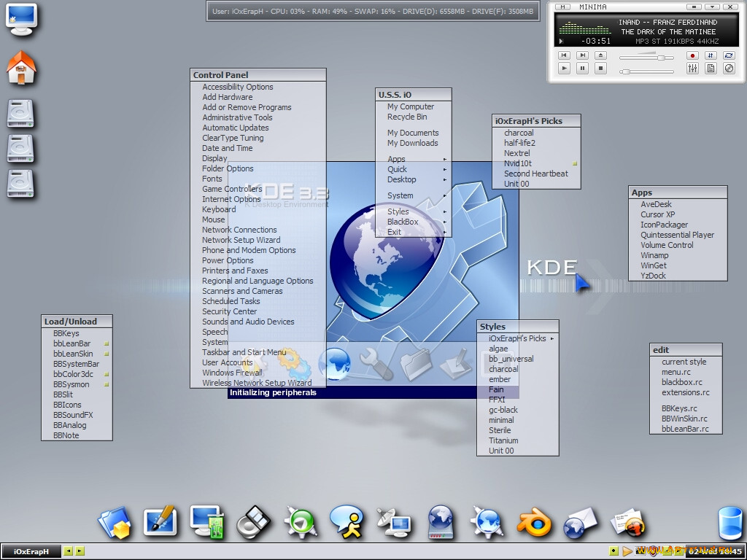
Task: Expand the Apps submenu in U.S.S. iO
Action: point(413,159)
